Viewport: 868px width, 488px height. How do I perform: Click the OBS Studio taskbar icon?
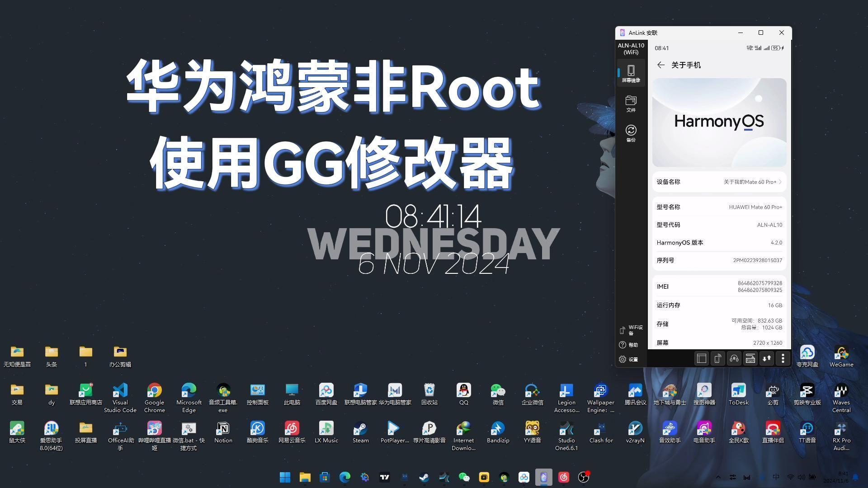click(x=584, y=477)
